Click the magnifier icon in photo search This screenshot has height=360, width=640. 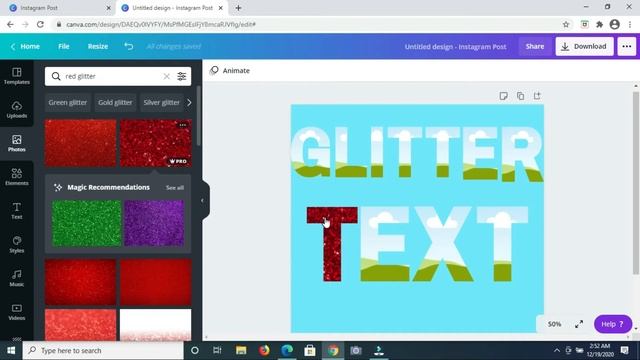(56, 76)
